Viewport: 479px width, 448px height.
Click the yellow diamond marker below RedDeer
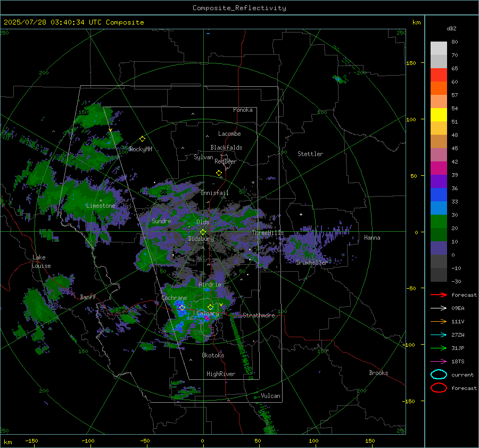coord(219,173)
